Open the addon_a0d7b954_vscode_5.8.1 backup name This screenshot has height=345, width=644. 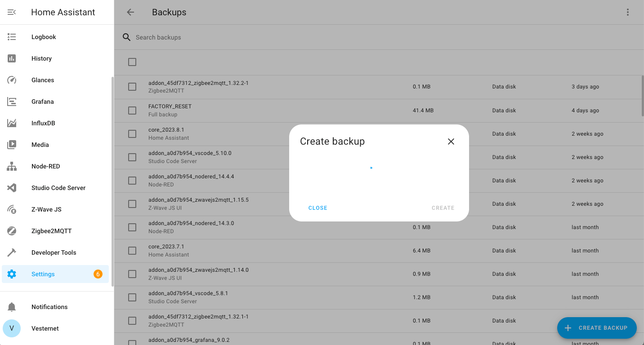[188, 293]
